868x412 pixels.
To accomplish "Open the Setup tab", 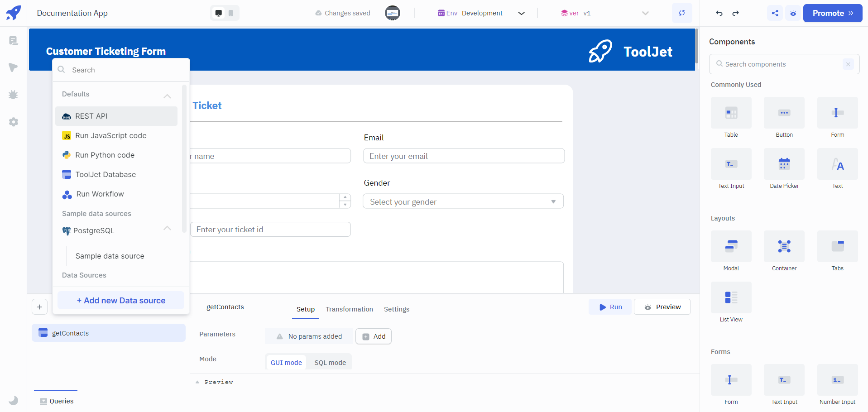I will point(306,309).
